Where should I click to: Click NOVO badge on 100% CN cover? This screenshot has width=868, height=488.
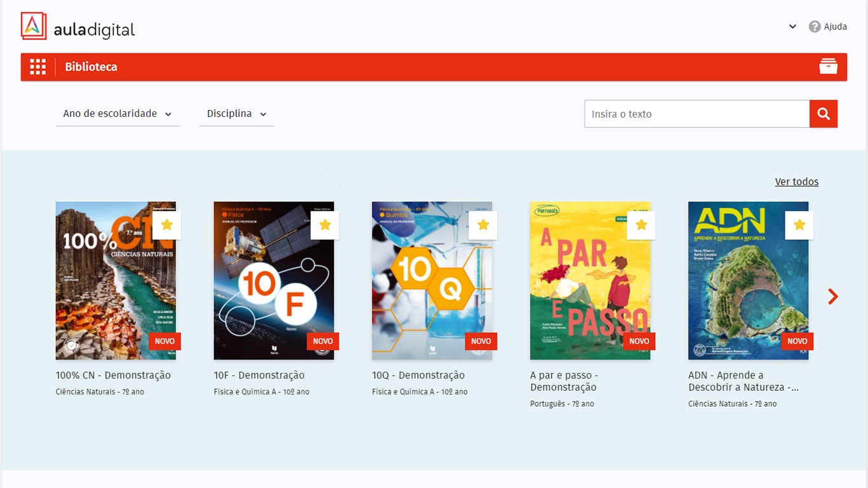tap(165, 341)
